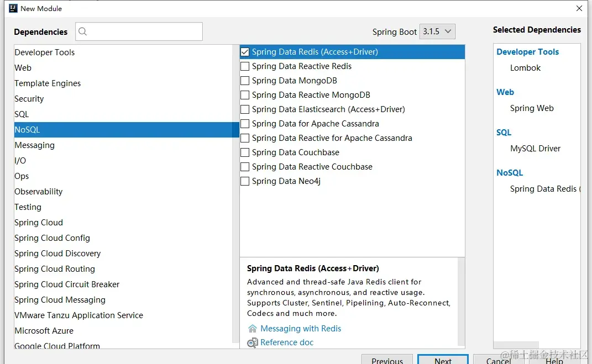The width and height of the screenshot is (592, 364).
Task: Enable Spring Data MongoDB checkbox
Action: 245,81
